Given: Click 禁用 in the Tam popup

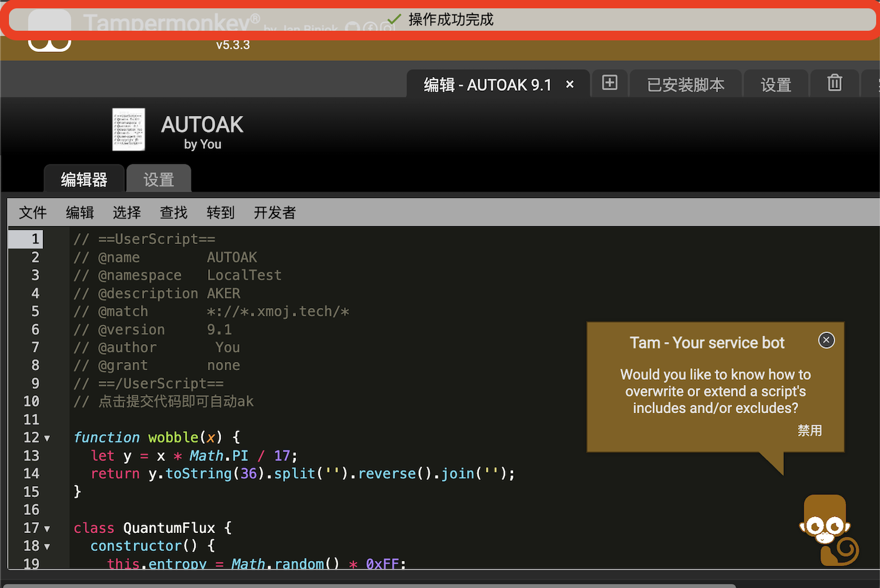Looking at the screenshot, I should pyautogui.click(x=810, y=430).
